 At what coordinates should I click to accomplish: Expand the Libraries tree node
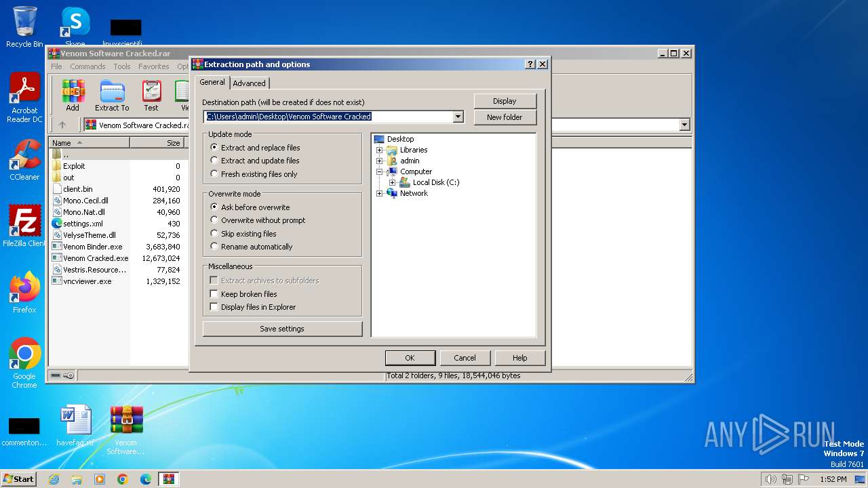tap(380, 150)
